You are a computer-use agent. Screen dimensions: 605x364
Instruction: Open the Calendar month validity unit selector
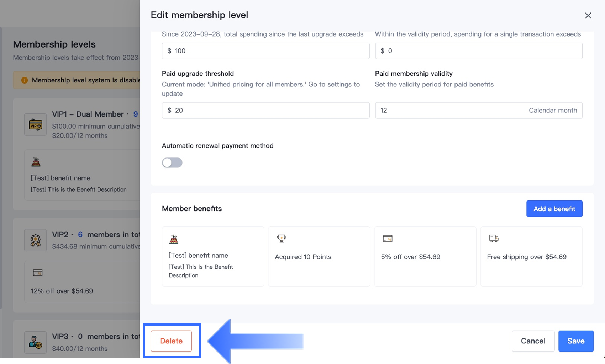tap(552, 111)
